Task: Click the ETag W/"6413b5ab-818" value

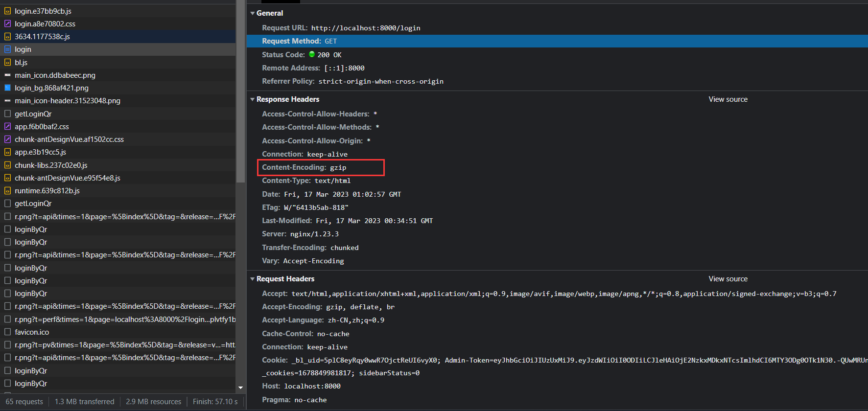Action: click(x=316, y=207)
